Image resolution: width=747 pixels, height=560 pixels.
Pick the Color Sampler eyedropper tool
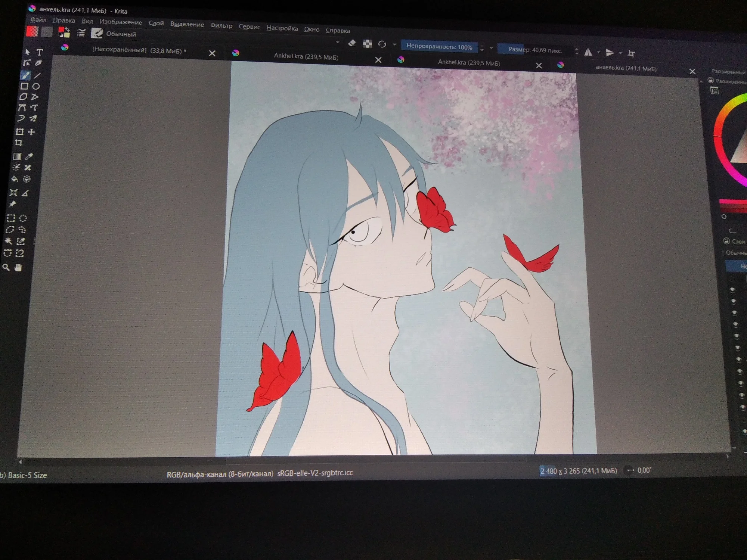pyautogui.click(x=29, y=156)
